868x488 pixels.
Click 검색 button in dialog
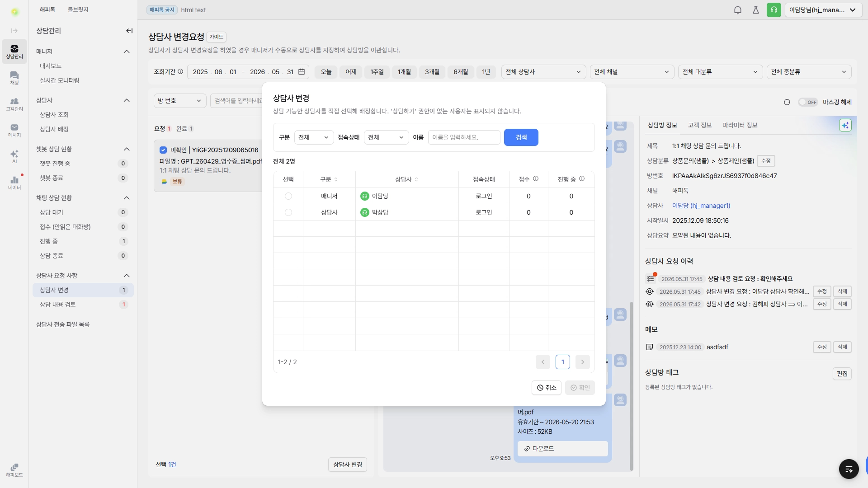click(521, 137)
